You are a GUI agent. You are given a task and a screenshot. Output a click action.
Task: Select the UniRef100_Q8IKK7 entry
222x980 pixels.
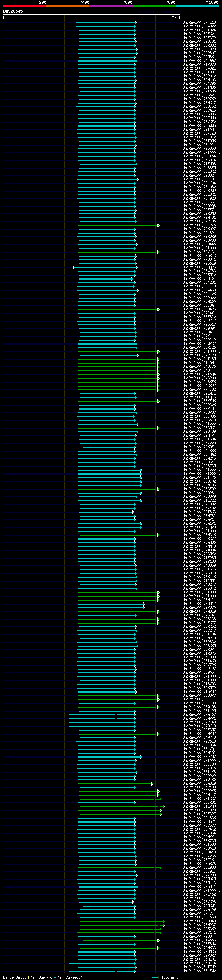coord(199,799)
